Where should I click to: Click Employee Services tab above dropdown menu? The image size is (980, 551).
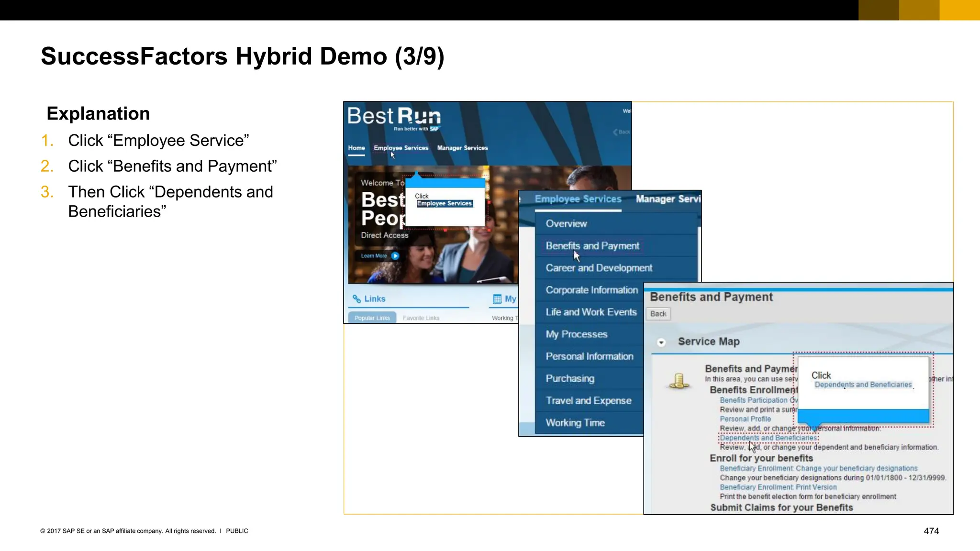tap(578, 199)
